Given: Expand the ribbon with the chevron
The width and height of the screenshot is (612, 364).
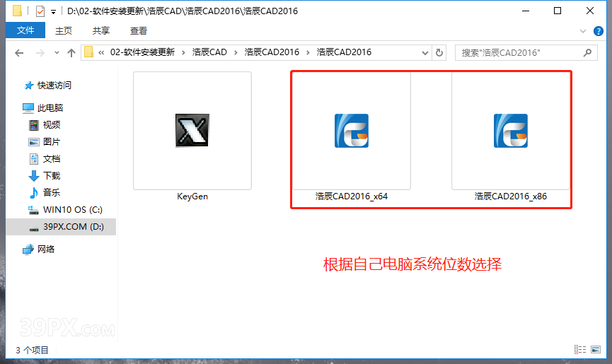Looking at the screenshot, I should click(583, 31).
